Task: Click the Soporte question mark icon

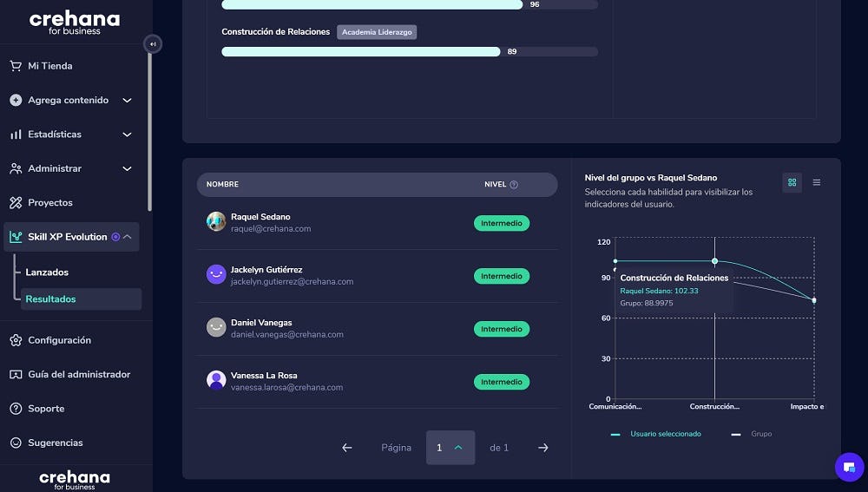Action: point(16,409)
